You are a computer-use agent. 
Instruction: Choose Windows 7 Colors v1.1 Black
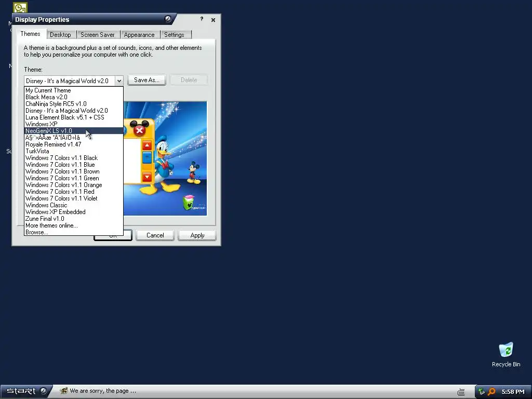74,158
